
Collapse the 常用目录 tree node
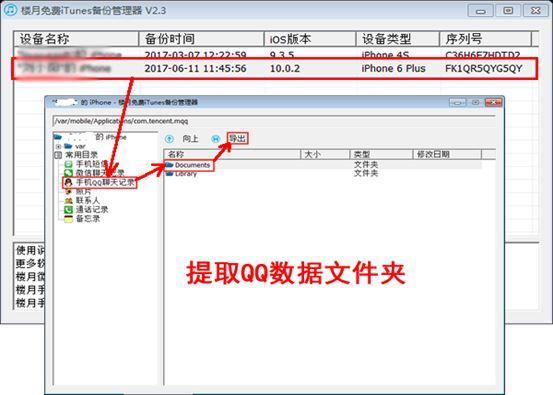(x=58, y=155)
